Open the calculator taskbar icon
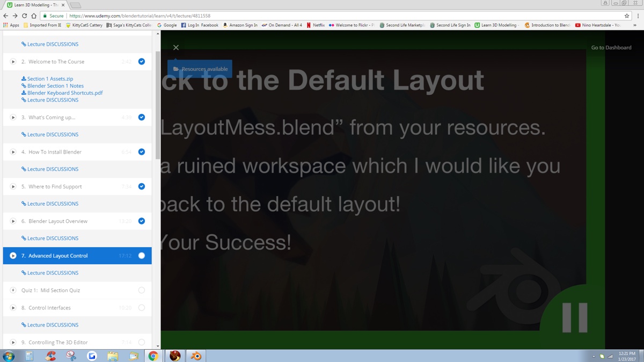This screenshot has width=644, height=362. click(x=30, y=356)
